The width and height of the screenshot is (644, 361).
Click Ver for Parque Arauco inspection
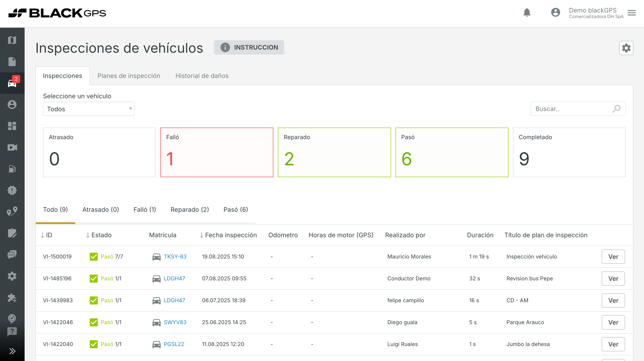613,322
